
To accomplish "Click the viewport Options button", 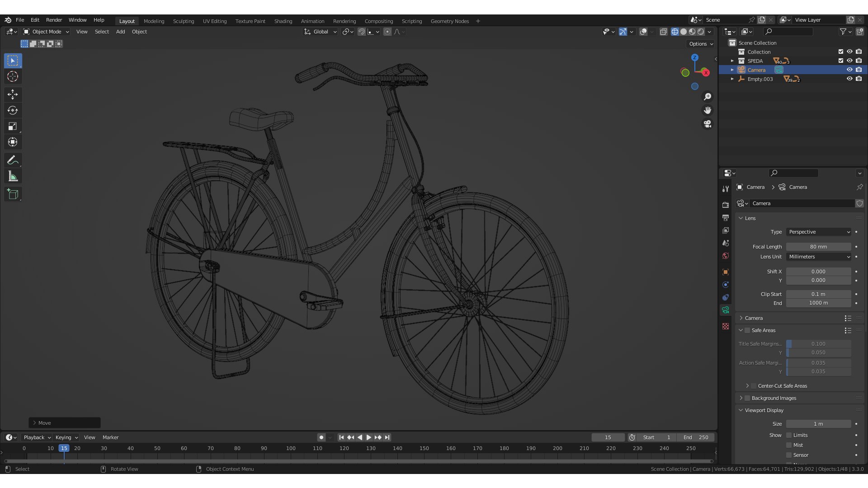I will pyautogui.click(x=701, y=44).
